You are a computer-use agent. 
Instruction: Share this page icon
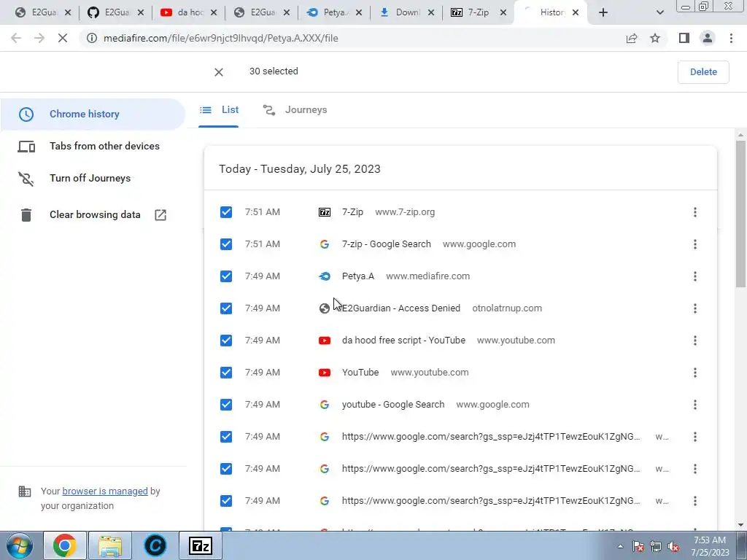coord(632,38)
